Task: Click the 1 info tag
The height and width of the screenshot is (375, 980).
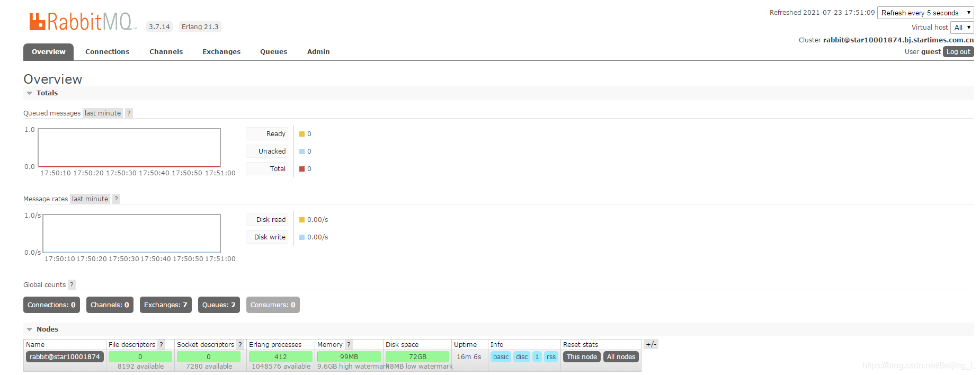Action: coord(537,356)
